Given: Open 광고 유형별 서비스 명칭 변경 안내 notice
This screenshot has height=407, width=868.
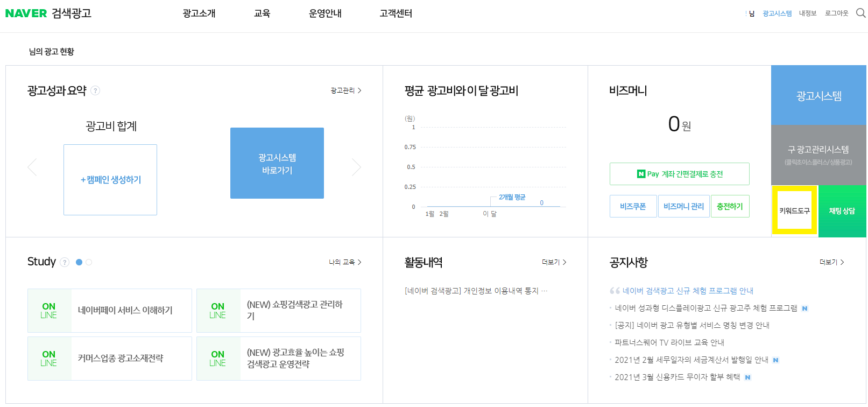Looking at the screenshot, I should coord(692,325).
